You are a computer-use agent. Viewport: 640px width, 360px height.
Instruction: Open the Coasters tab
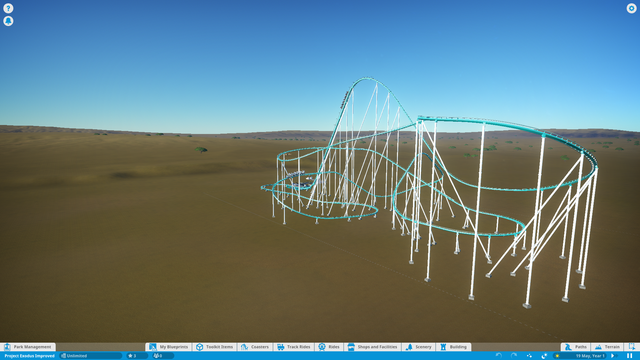255,347
